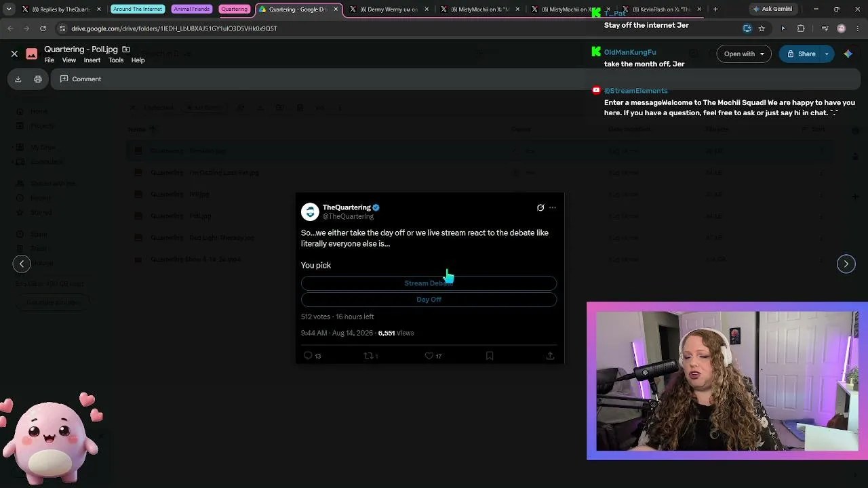Open the View menu
This screenshot has height=488, width=868.
69,60
